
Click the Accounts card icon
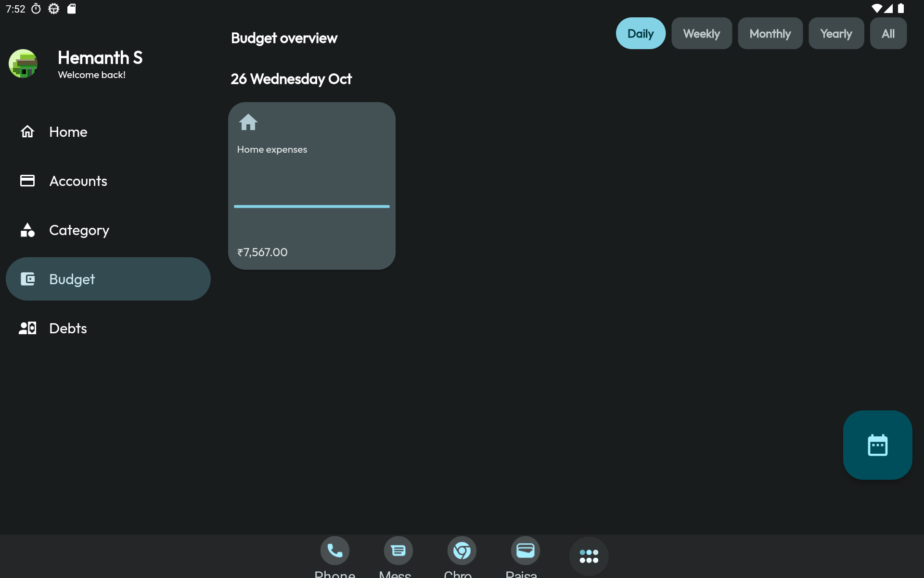(27, 181)
